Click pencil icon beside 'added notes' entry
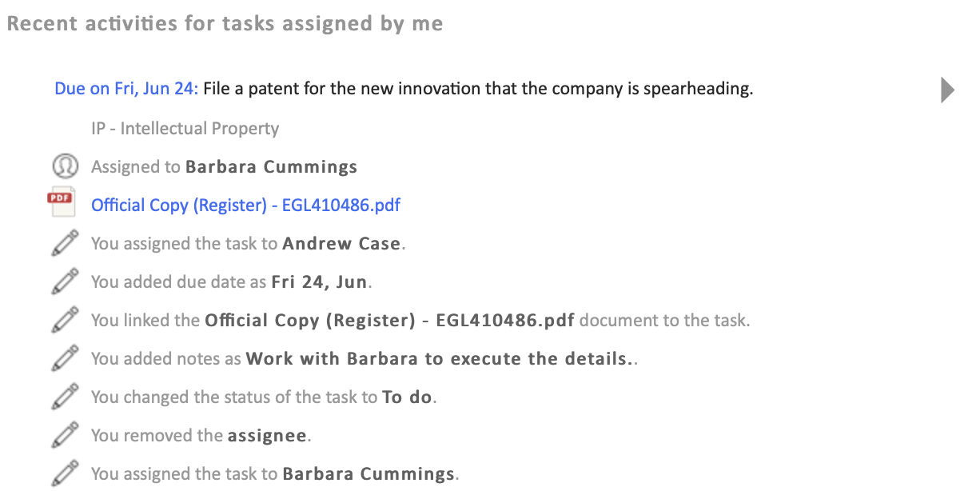Screen dimensions: 980x491 click(65, 358)
